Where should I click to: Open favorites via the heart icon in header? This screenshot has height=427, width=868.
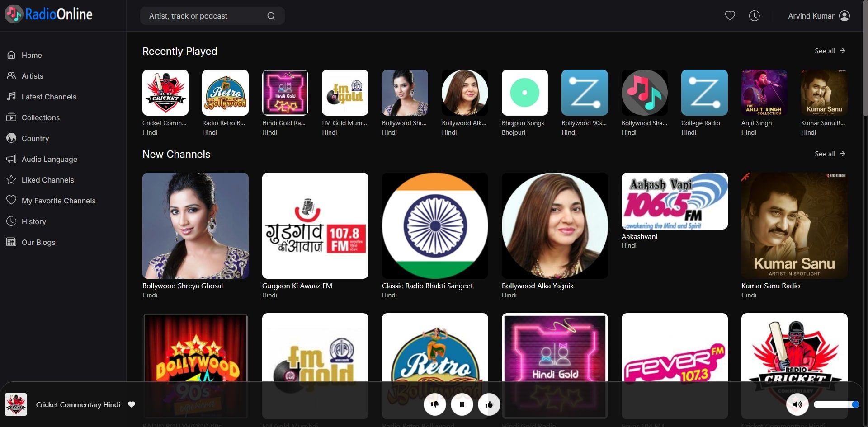pos(730,16)
